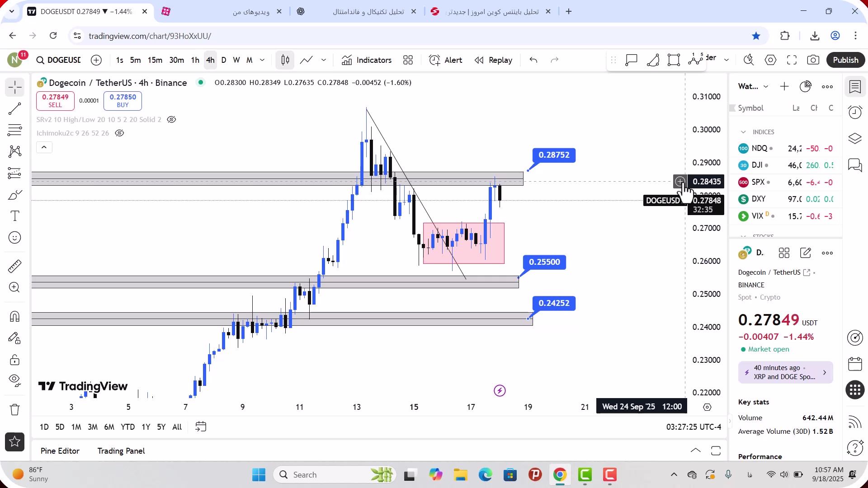Collapse the indicator legend
This screenshot has height=488, width=868.
pos(44,147)
